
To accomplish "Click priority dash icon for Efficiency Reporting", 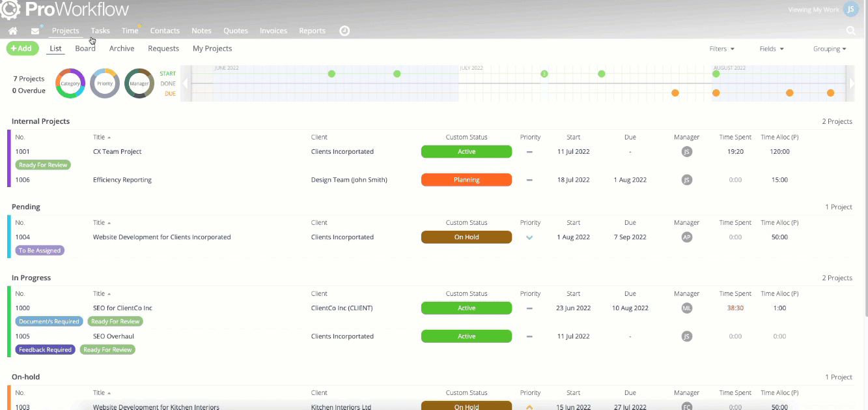I will point(529,180).
